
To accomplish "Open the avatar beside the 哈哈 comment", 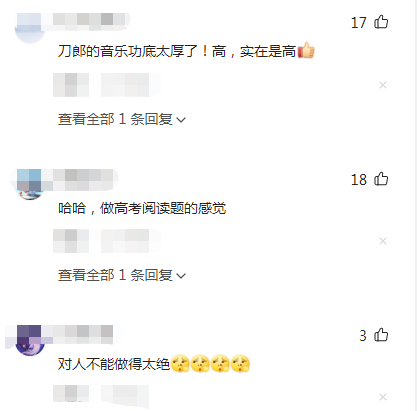I will coord(30,185).
